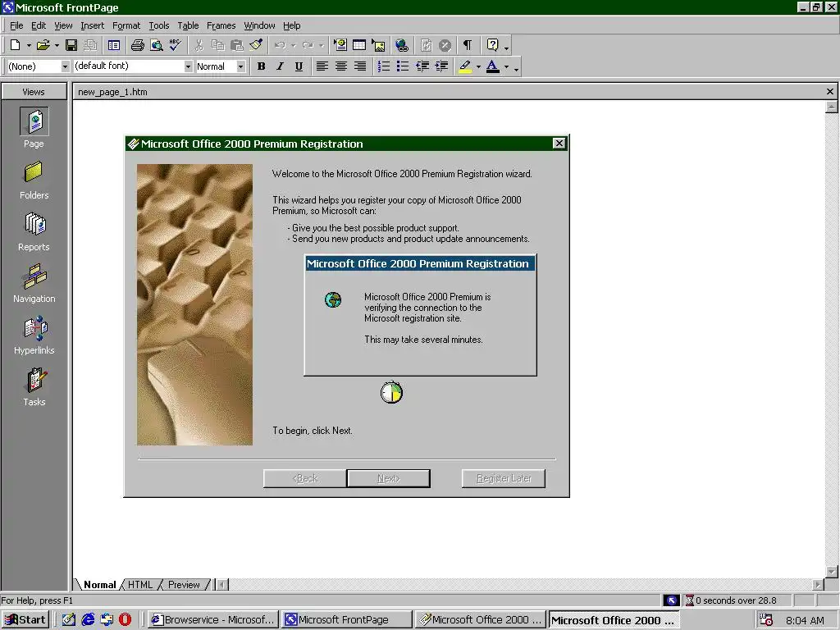Launch Internet Explorer from quick launch
The image size is (840, 630).
(x=88, y=620)
